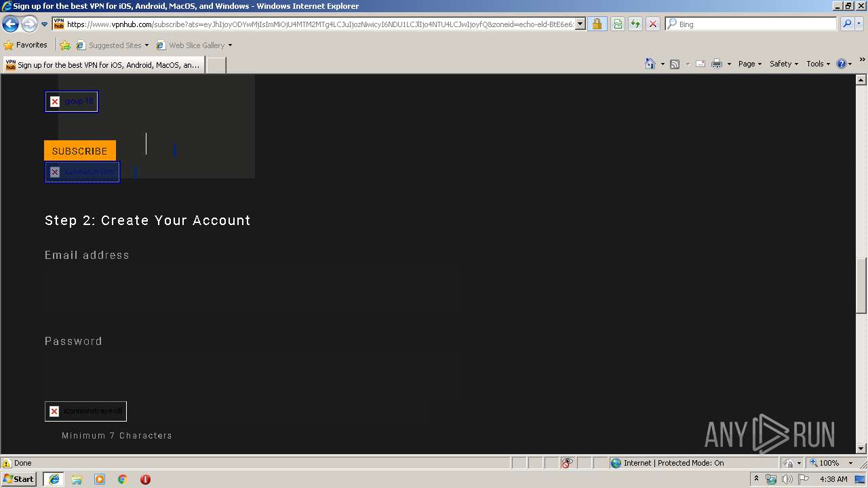Select the VPNhub sign up tab
This screenshot has width=868, height=488.
(x=103, y=65)
